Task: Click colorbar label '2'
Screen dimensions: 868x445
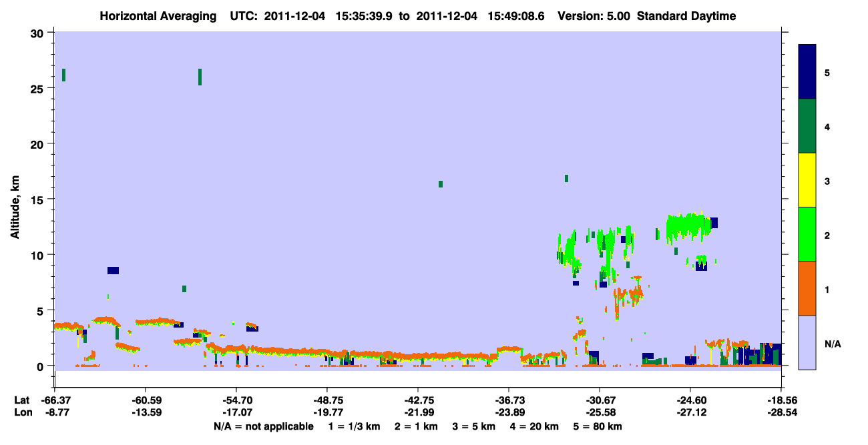Action: click(x=827, y=235)
